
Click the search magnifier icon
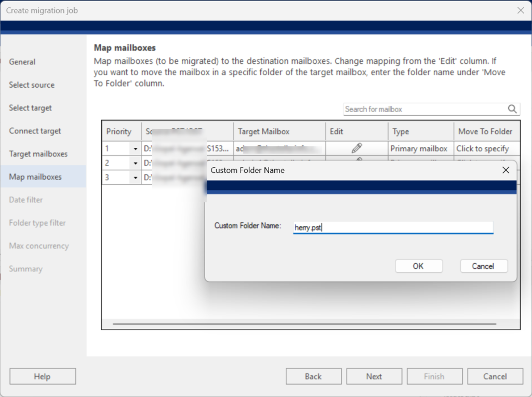point(512,109)
